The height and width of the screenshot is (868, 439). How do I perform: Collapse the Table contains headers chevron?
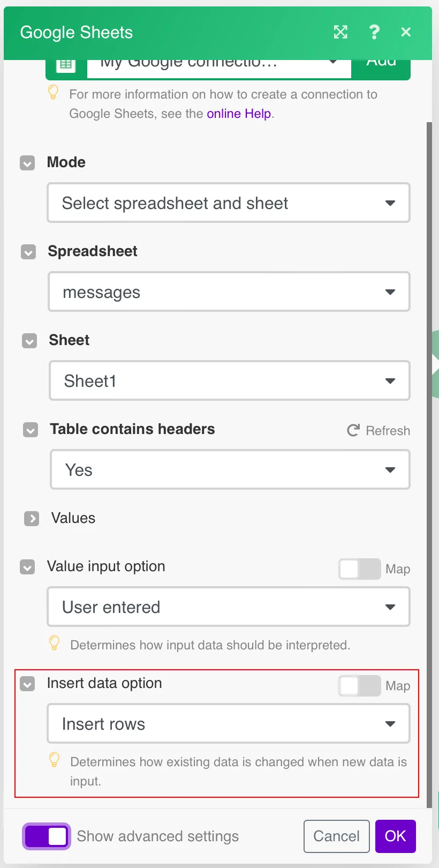[31, 430]
